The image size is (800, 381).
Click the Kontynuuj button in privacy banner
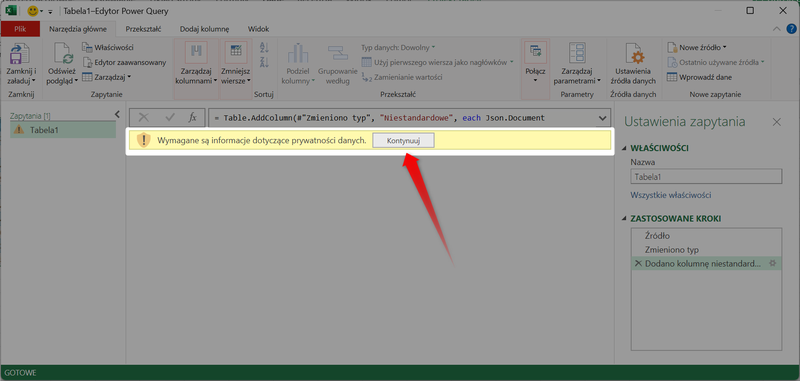[x=403, y=141]
